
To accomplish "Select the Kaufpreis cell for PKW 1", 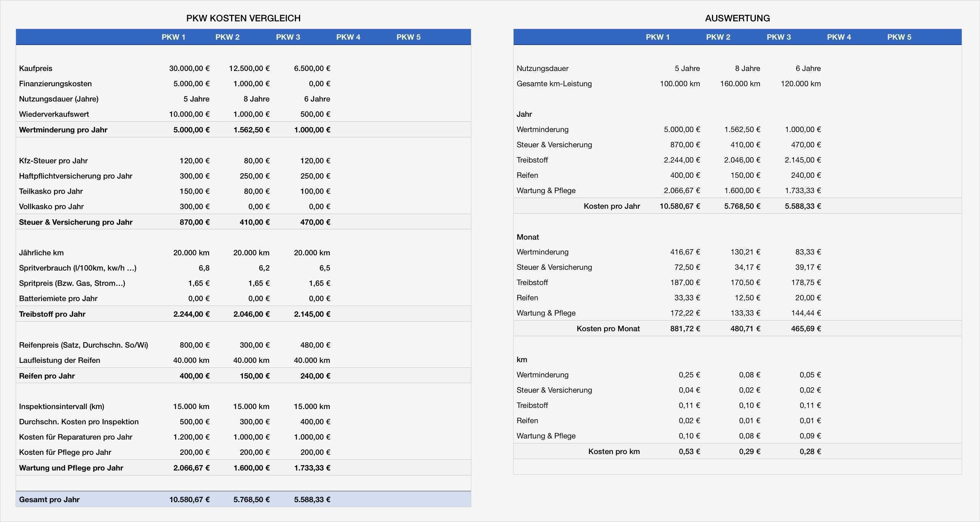I will (190, 68).
